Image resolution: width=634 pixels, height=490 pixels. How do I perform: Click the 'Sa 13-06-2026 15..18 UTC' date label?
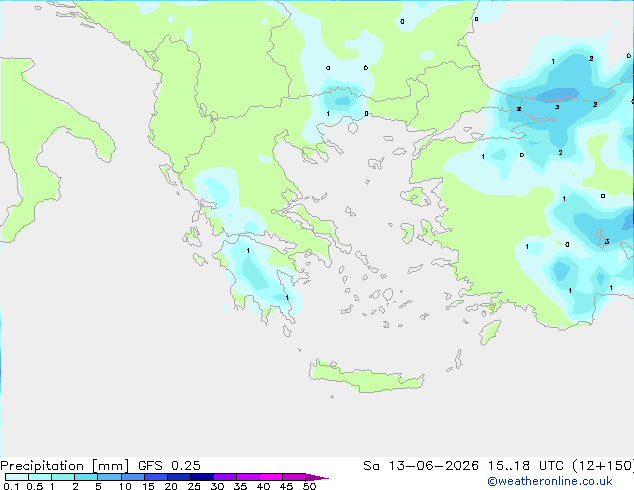click(x=463, y=466)
